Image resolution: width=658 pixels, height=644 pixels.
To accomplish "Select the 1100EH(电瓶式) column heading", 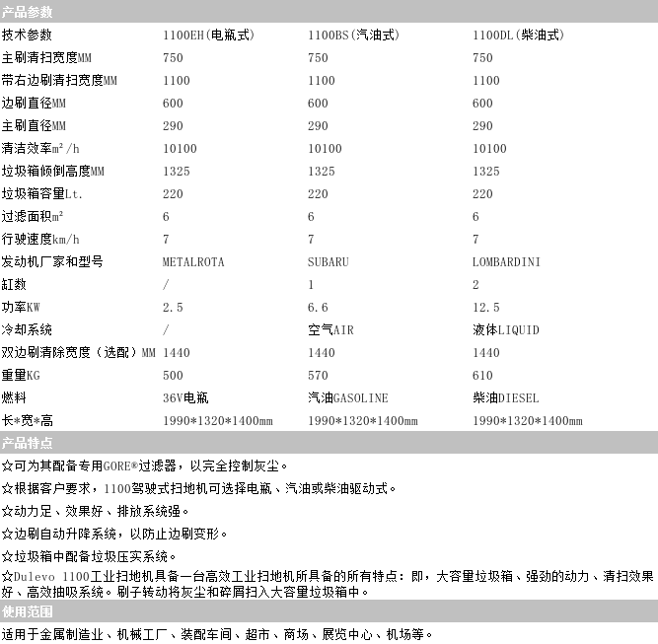I will point(207,35).
